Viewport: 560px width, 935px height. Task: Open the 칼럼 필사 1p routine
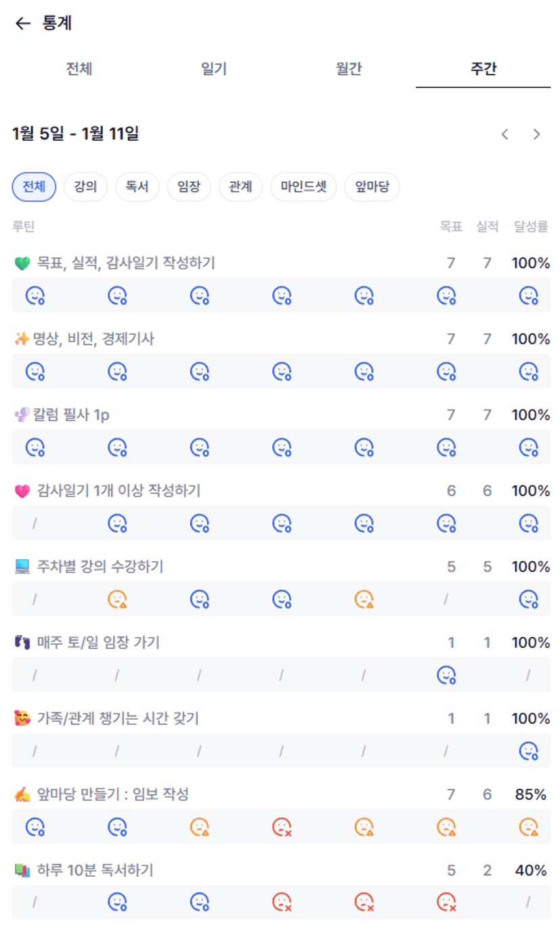71,415
